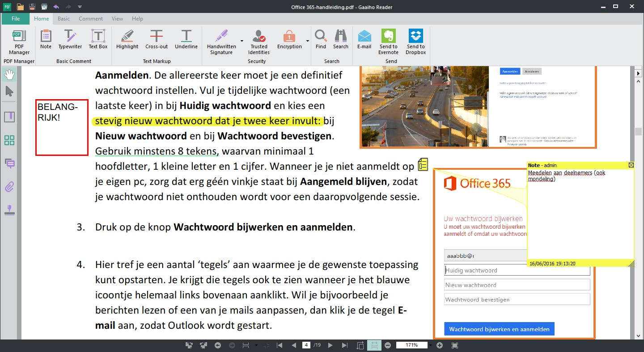Screen dimensions: 644x352
Task: Open the File menu
Action: coord(16,19)
